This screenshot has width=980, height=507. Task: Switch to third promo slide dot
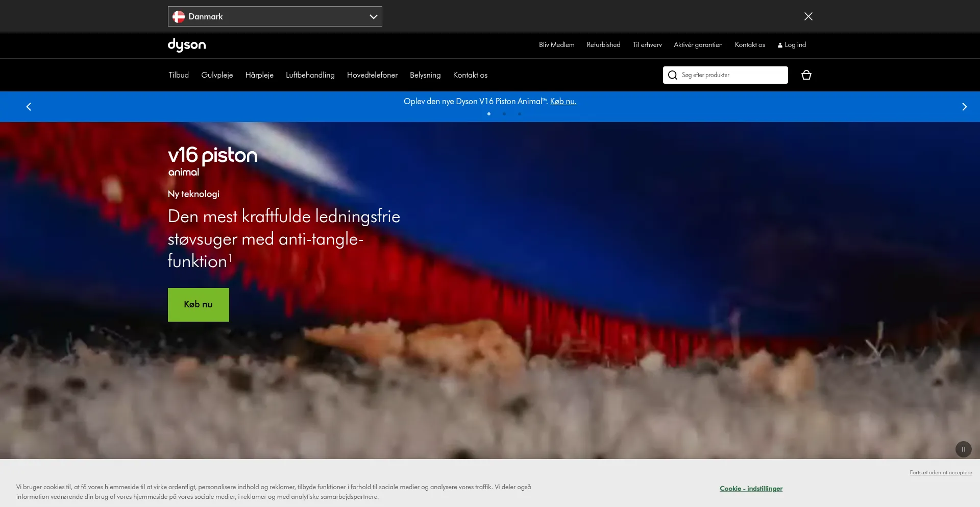pyautogui.click(x=520, y=114)
